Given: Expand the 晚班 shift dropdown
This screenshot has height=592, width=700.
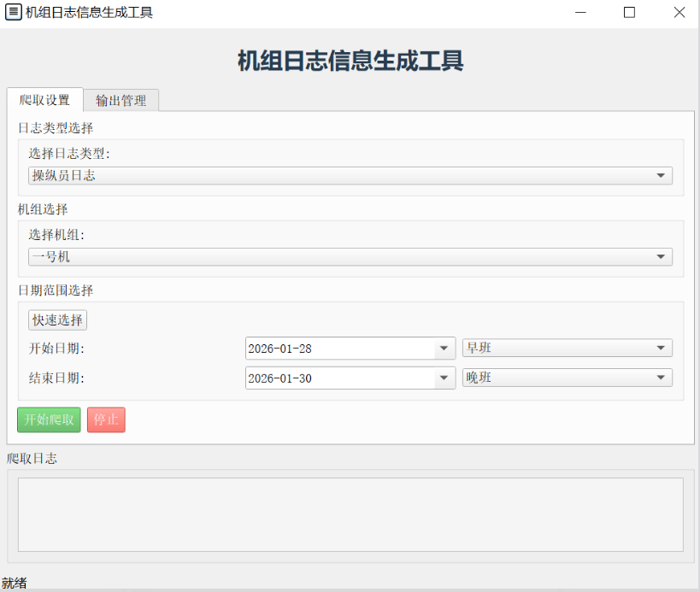Looking at the screenshot, I should click(567, 378).
